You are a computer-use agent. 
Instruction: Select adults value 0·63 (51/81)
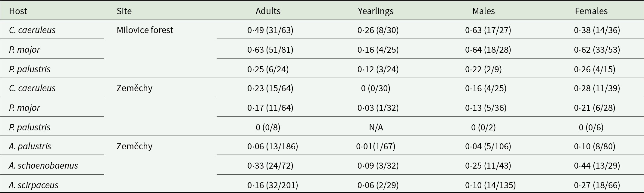coord(270,50)
